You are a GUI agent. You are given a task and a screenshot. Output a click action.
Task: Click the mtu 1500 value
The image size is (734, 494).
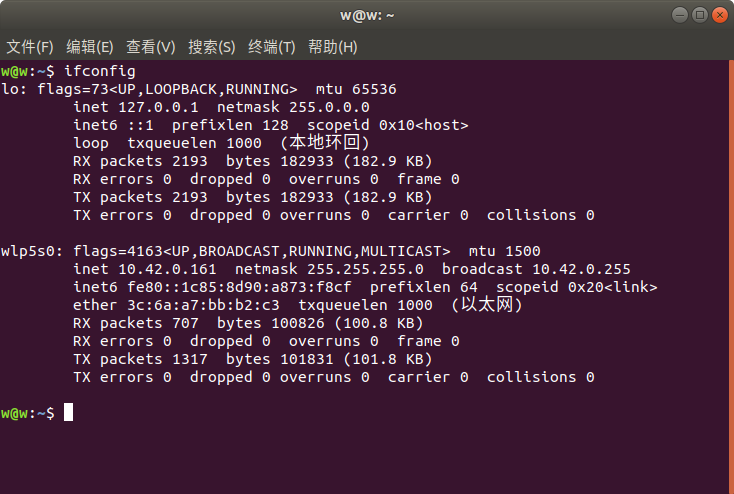505,251
